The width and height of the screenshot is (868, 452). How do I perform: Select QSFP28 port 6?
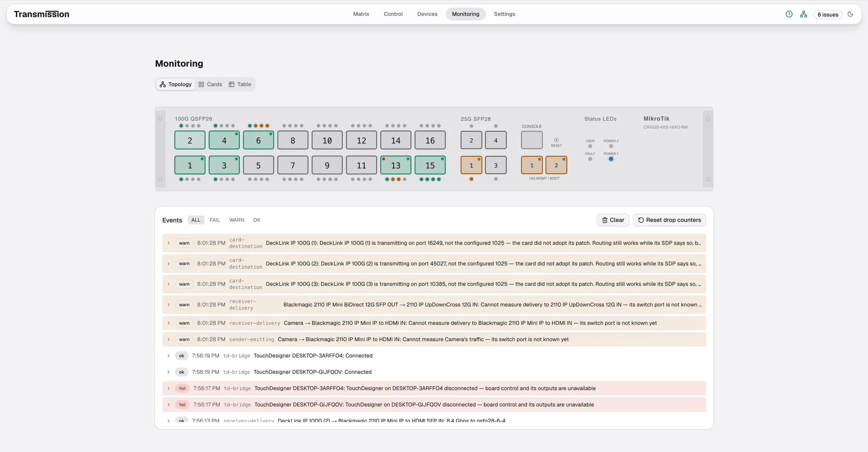pos(258,140)
